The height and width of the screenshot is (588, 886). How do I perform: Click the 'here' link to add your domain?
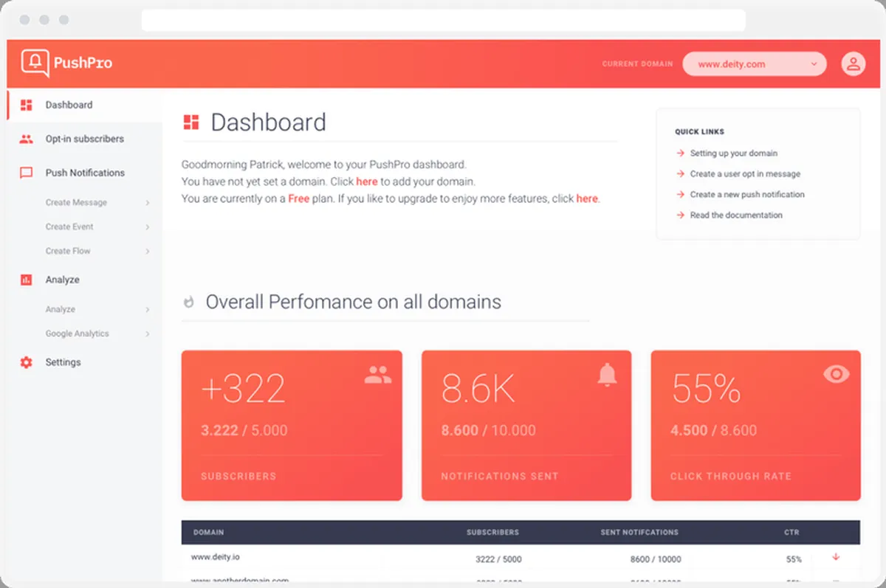click(367, 181)
